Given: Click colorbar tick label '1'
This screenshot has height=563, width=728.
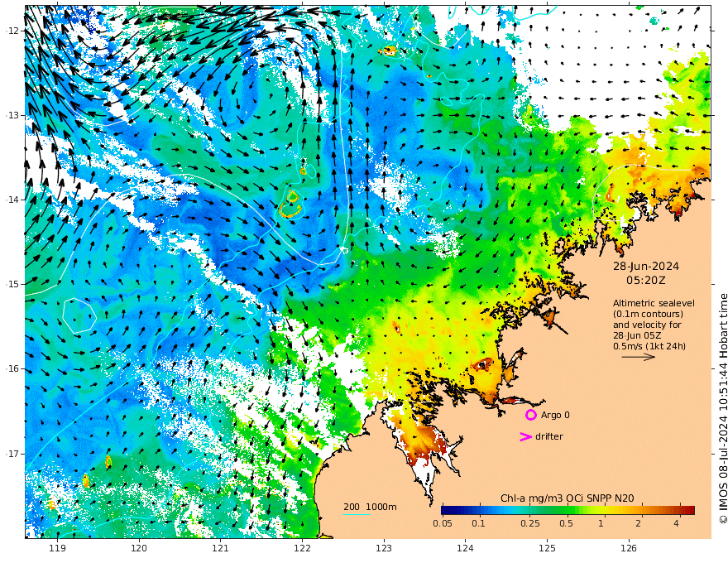Looking at the screenshot, I should coord(601,523).
